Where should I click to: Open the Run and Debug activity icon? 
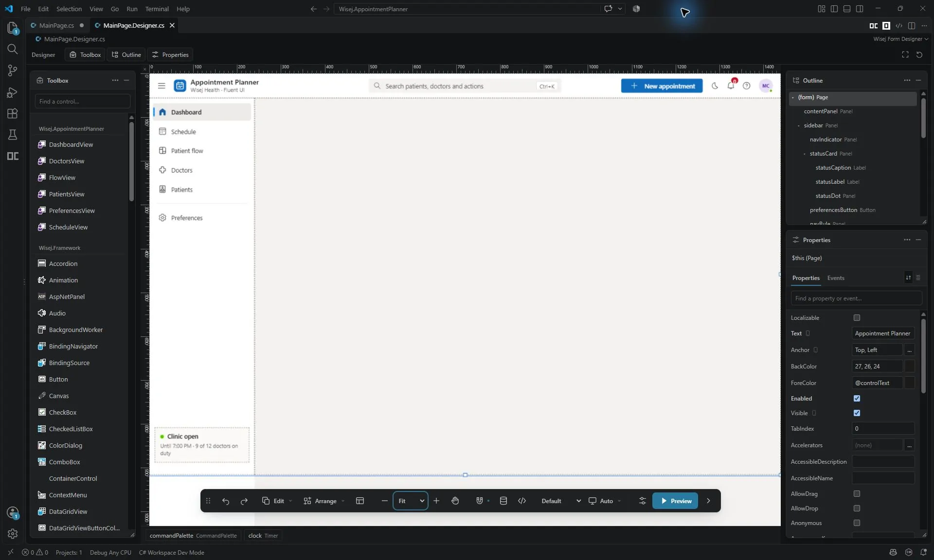pos(13,92)
